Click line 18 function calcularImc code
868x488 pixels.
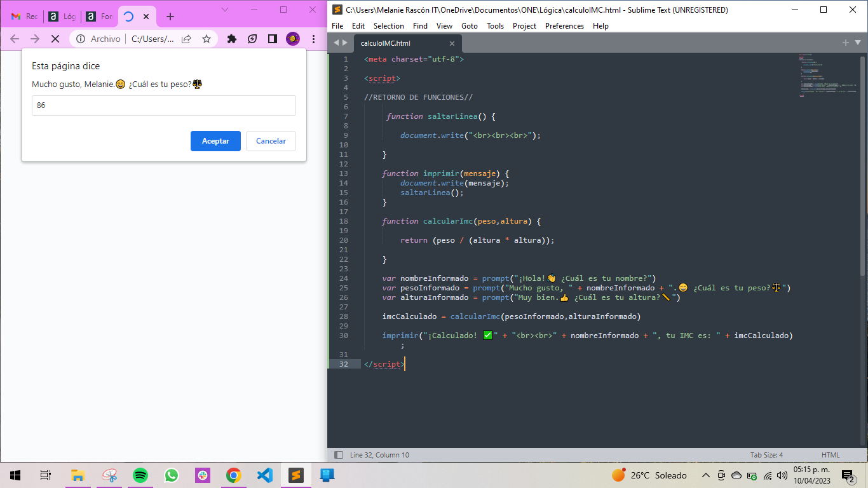point(461,221)
